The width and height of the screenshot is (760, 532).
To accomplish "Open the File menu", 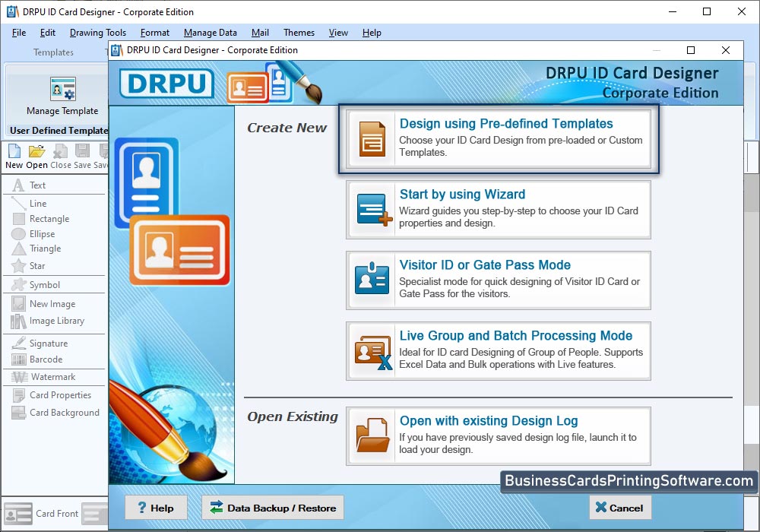I will tap(19, 33).
